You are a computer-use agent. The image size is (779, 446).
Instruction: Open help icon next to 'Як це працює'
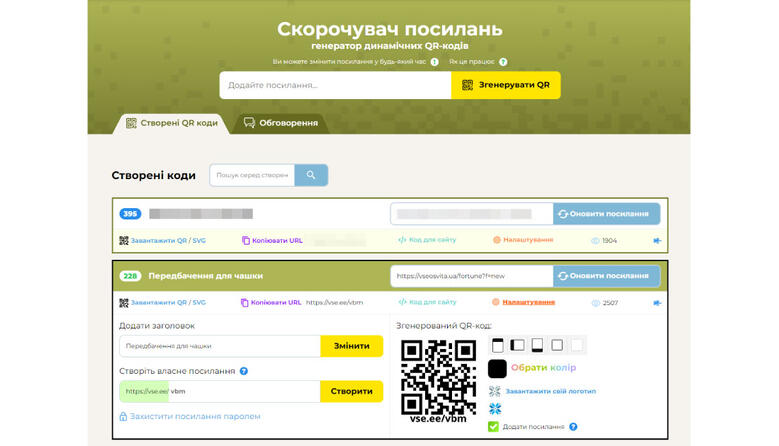point(503,62)
